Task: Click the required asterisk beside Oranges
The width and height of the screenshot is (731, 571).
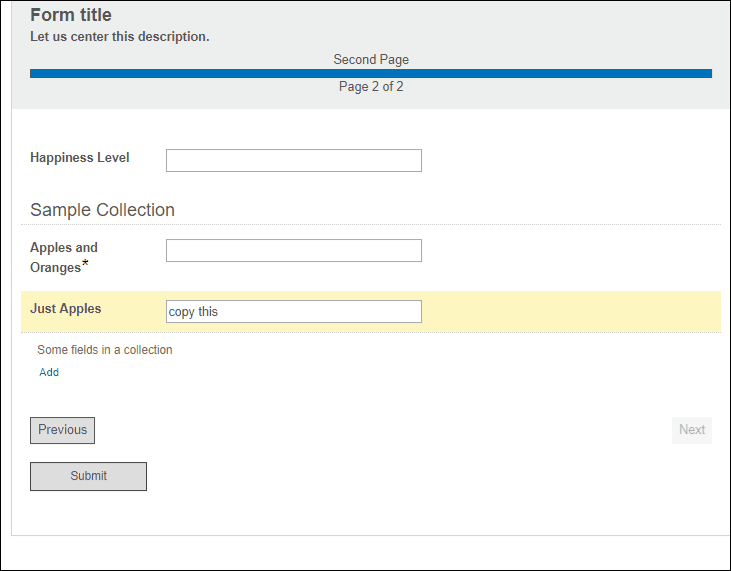Action: [x=85, y=263]
